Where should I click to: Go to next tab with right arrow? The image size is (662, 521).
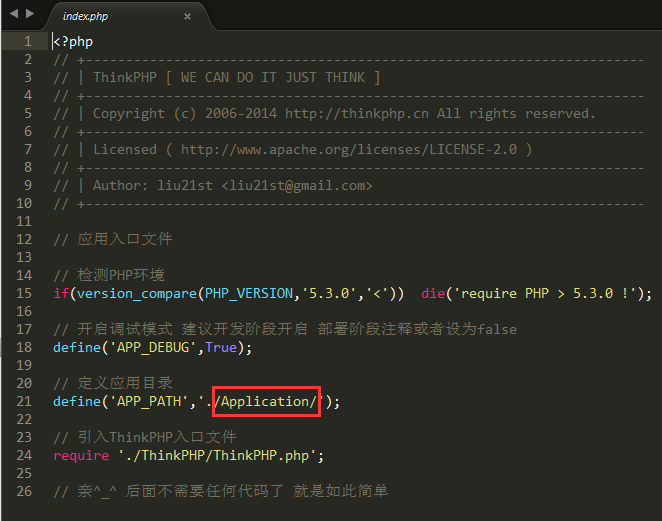tap(30, 14)
